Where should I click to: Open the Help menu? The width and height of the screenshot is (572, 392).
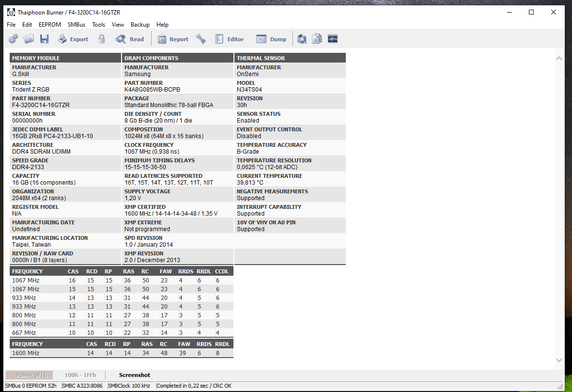pyautogui.click(x=162, y=24)
